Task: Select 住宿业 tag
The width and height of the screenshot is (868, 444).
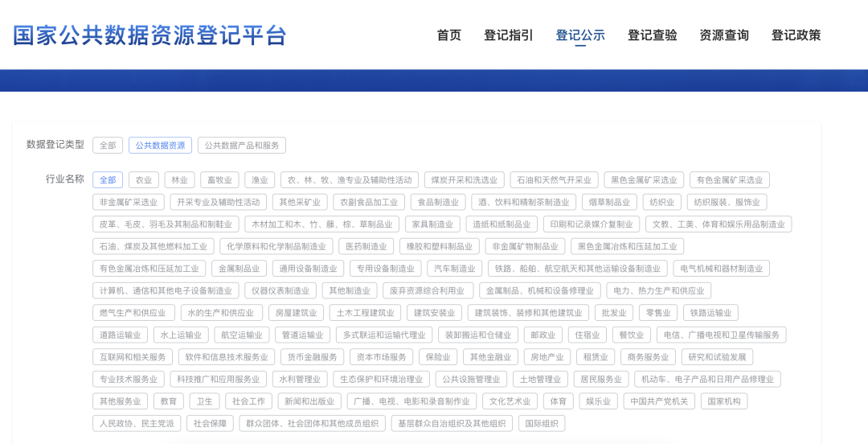Action: 588,335
